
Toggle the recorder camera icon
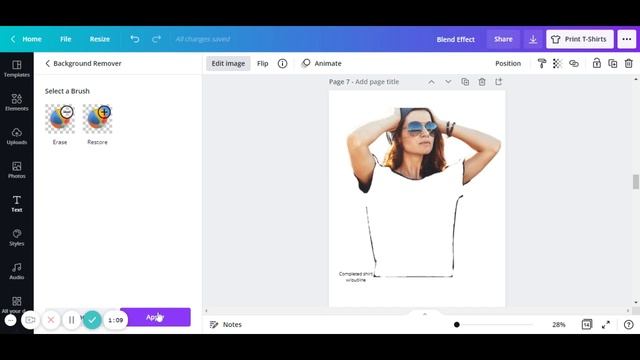[30, 320]
